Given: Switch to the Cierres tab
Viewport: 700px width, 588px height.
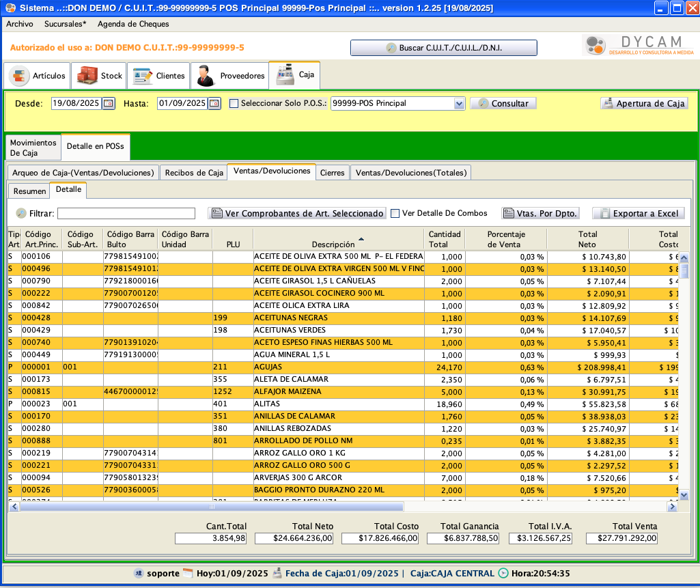Looking at the screenshot, I should [x=333, y=173].
